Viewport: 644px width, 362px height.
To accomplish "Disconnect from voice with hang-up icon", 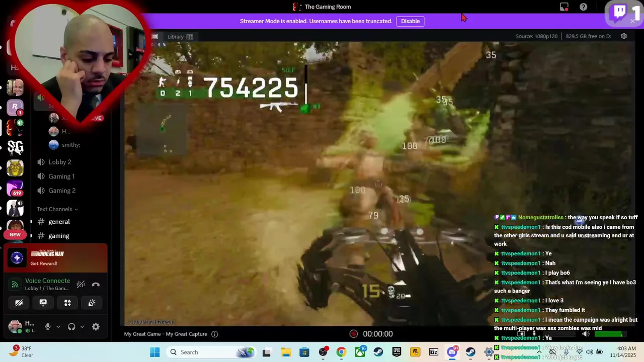I will click(96, 285).
